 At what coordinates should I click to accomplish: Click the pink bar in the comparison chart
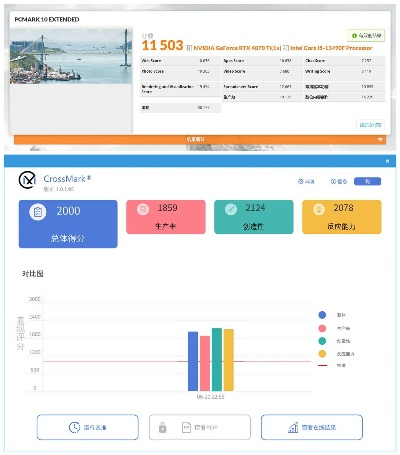(x=205, y=363)
